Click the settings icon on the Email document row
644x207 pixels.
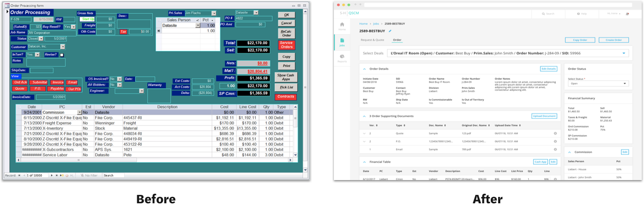[555, 149]
